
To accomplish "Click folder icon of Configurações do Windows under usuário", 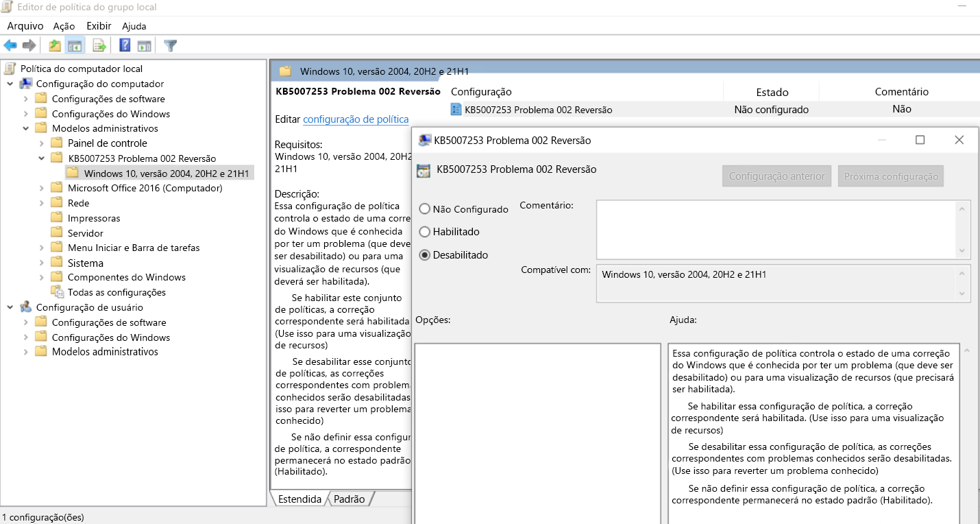I will pyautogui.click(x=41, y=337).
